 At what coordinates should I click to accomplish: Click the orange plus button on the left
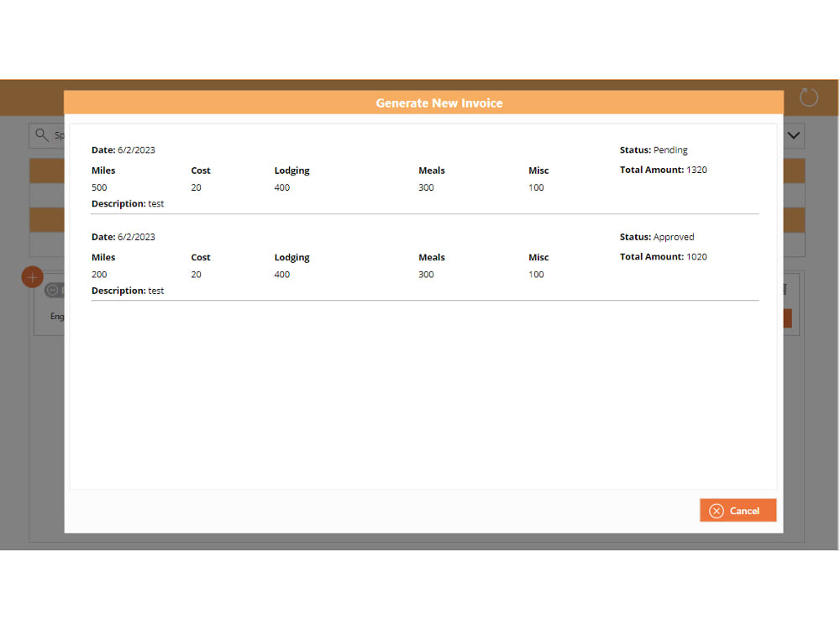click(32, 276)
